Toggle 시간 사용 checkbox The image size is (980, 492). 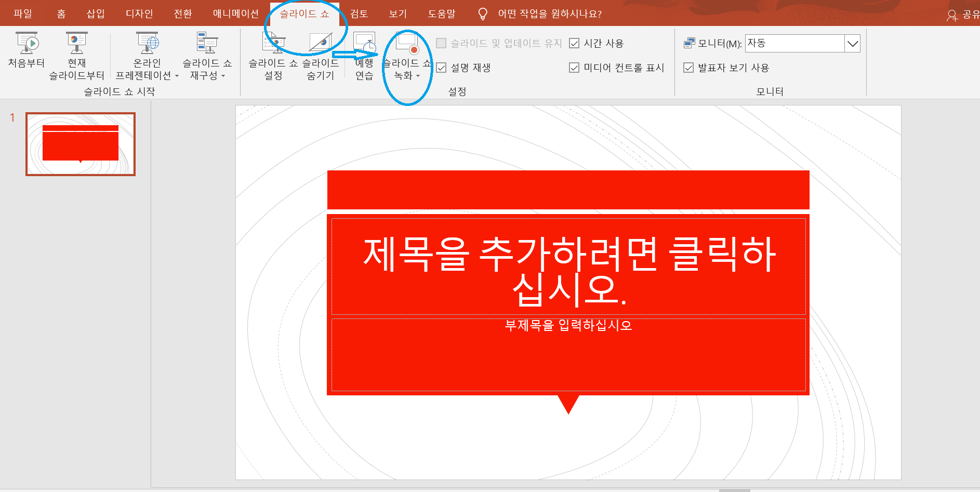coord(574,43)
